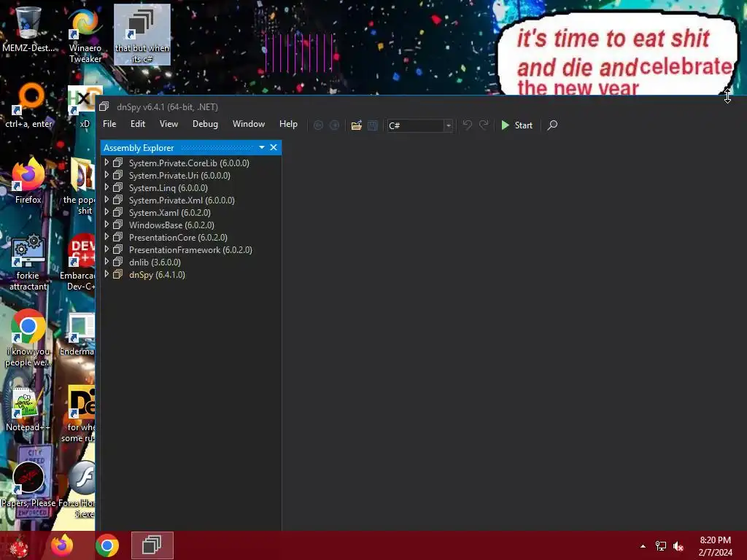747x560 pixels.
Task: Expand WindowsBase node
Action: 107,225
